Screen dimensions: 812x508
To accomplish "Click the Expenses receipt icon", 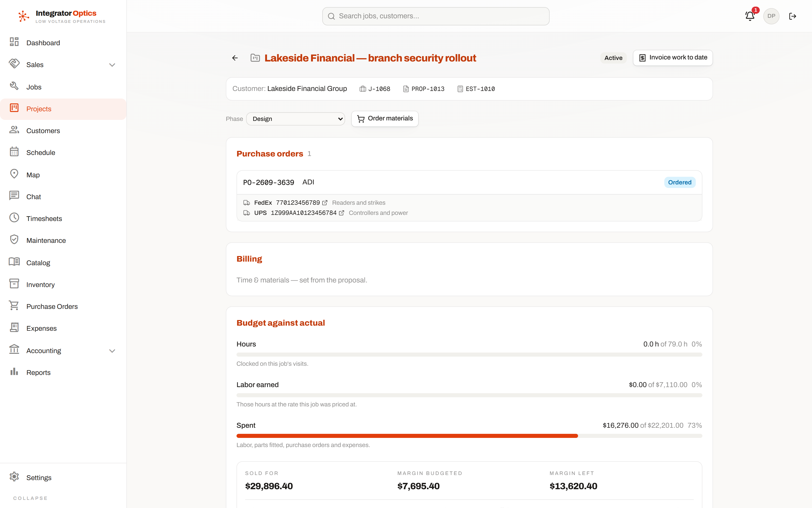I will [14, 328].
